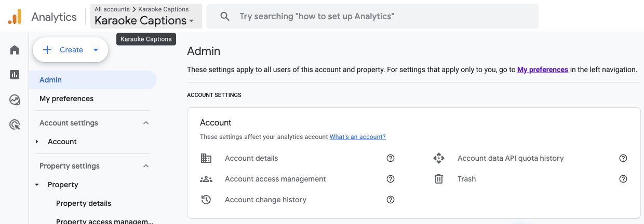Click the Account card title

[x=216, y=123]
